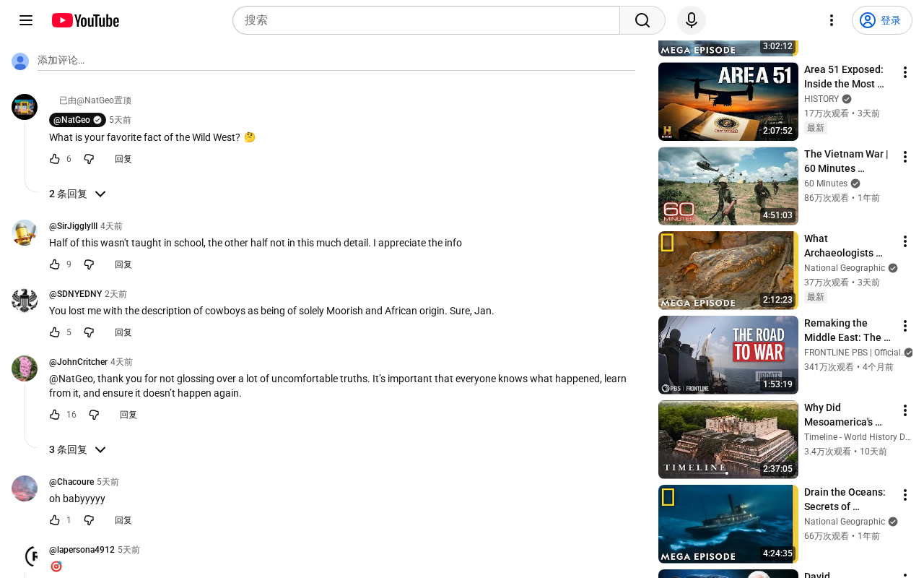Image resolution: width=924 pixels, height=578 pixels.
Task: Open options for The Vietnam War video
Action: click(905, 157)
